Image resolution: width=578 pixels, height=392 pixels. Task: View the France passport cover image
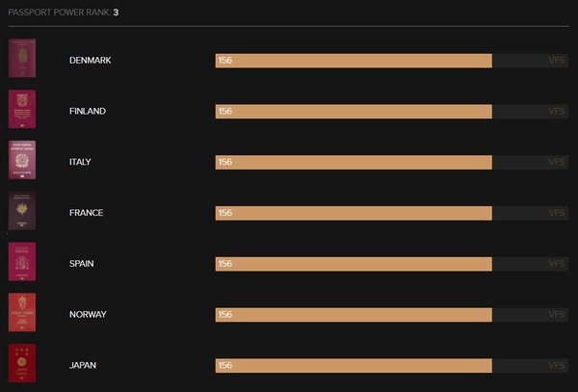(x=22, y=211)
